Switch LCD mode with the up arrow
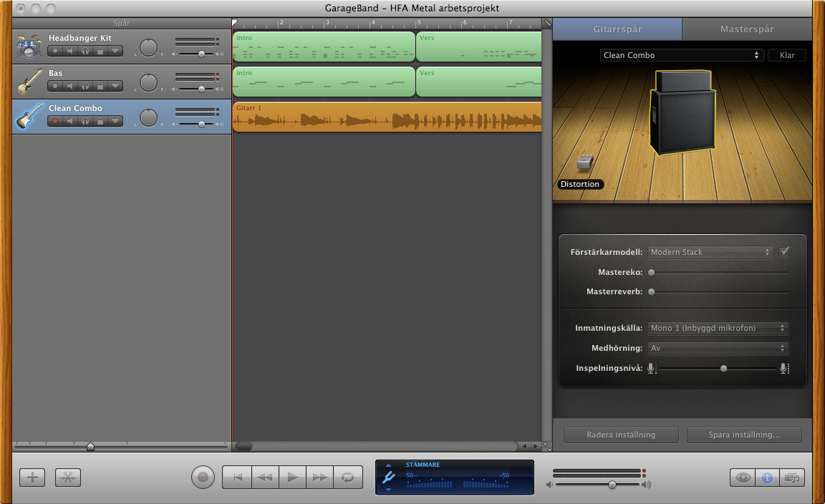Screen dimensions: 825x504 coord(388,465)
